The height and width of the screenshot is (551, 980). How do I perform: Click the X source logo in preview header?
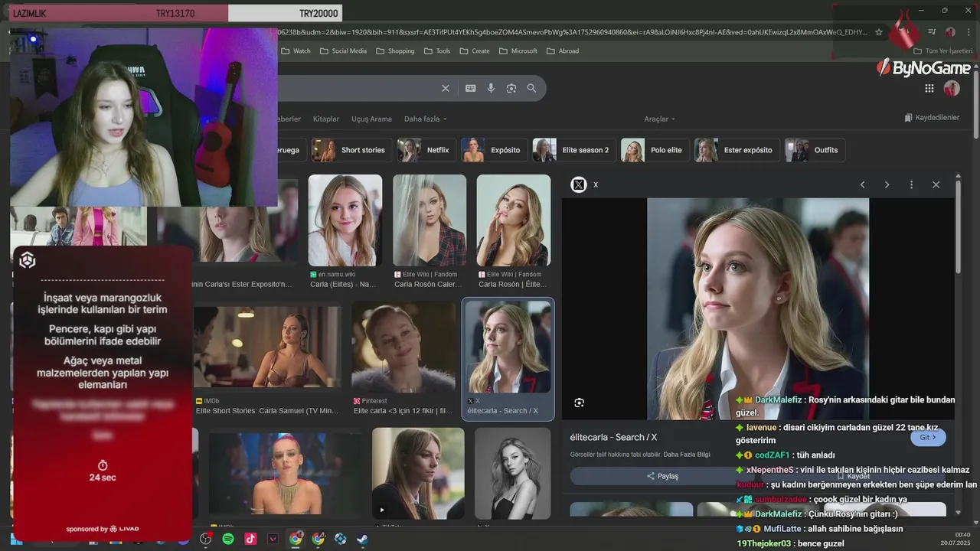point(579,184)
